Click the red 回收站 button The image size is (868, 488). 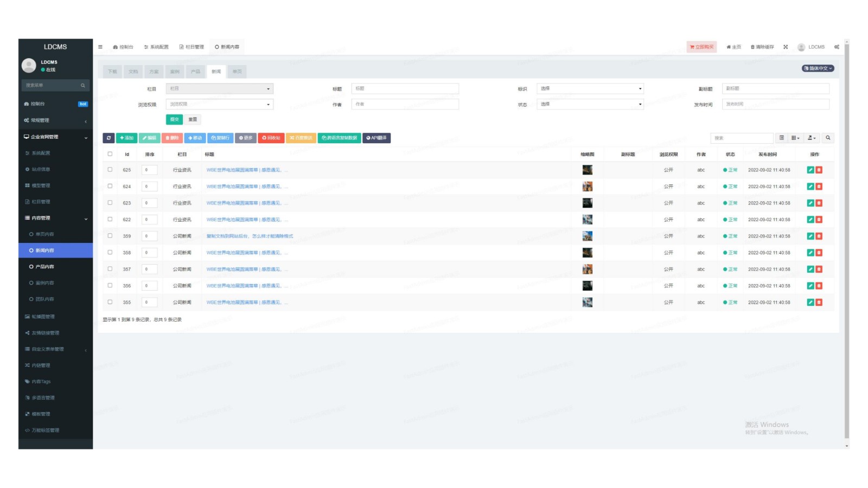pos(271,138)
